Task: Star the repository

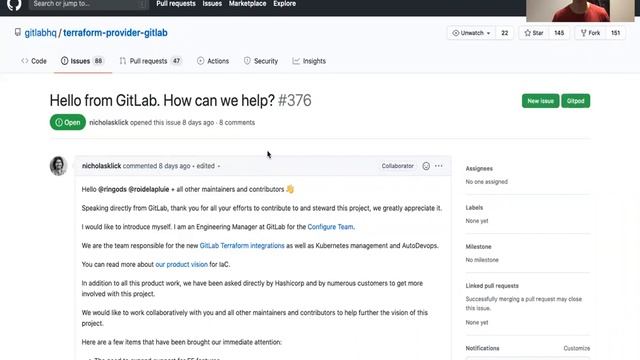Action: pyautogui.click(x=534, y=33)
